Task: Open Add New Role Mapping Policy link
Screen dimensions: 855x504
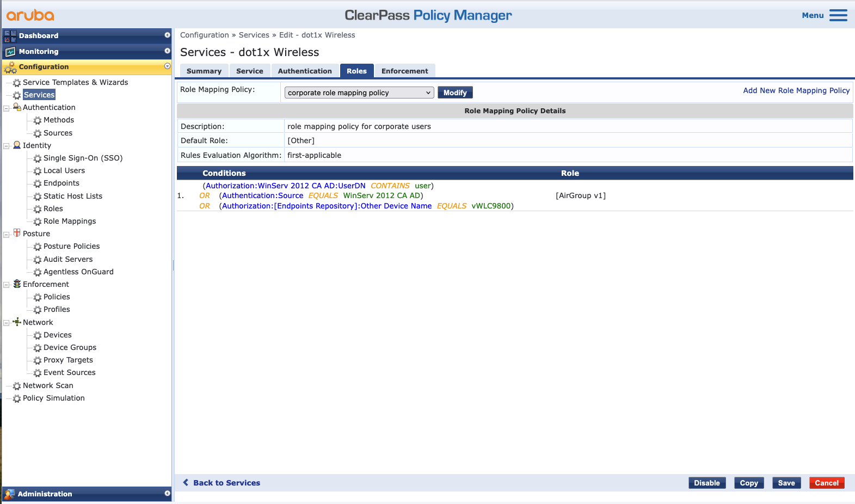Action: [796, 90]
